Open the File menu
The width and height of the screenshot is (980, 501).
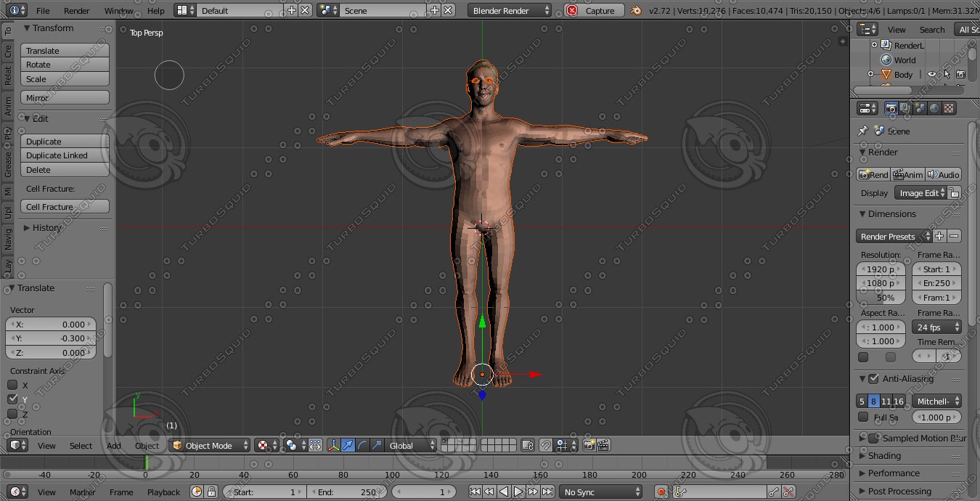[x=43, y=10]
